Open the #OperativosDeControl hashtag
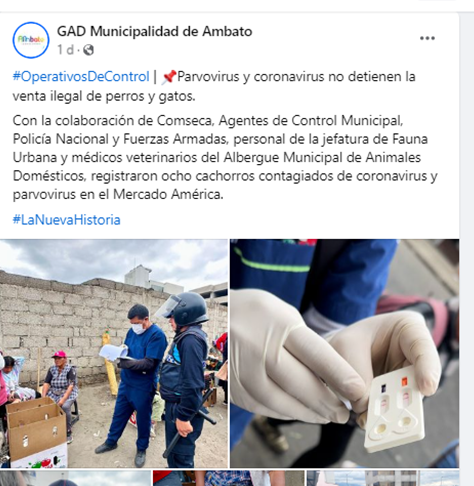Image resolution: width=474 pixels, height=486 pixels. pos(81,77)
